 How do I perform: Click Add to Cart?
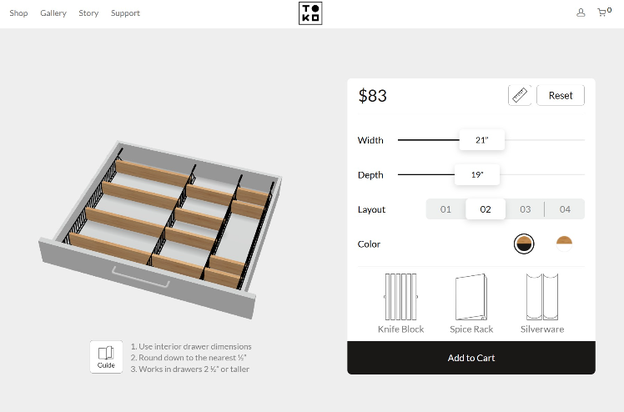click(471, 358)
